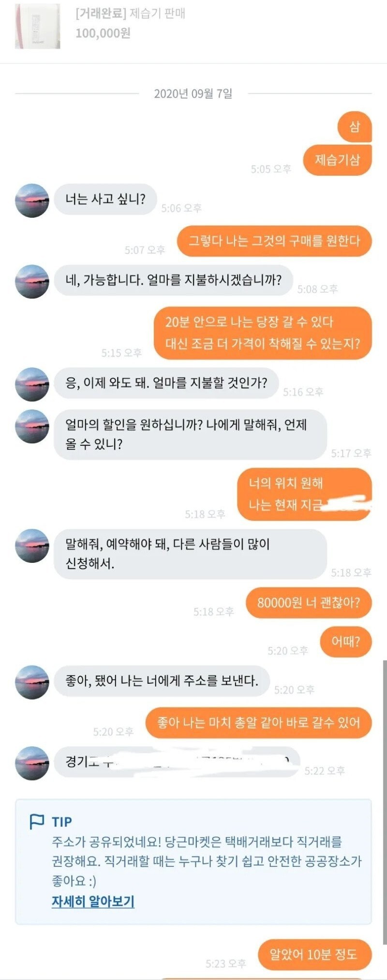The height and width of the screenshot is (980, 387).
Task: Click the 자세히 알아보기 link
Action: pos(93,901)
